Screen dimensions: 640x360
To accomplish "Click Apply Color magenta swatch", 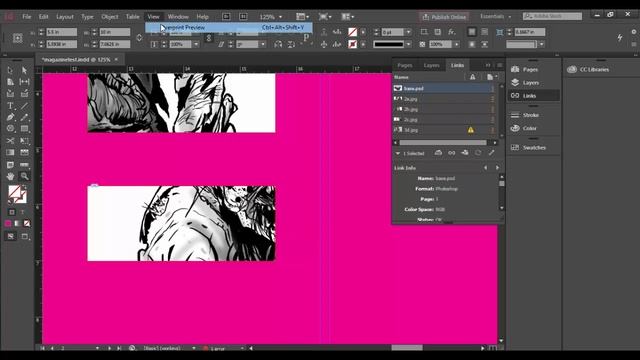I will (8, 223).
